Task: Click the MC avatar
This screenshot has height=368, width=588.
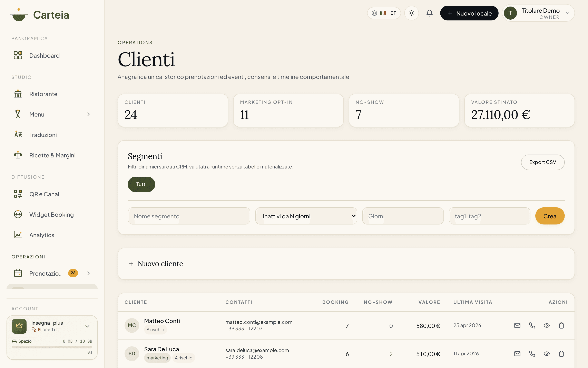Action: point(132,325)
